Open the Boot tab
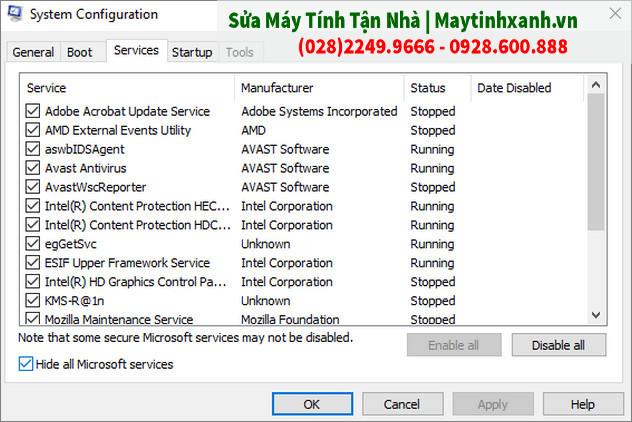632x422 pixels. [x=79, y=52]
